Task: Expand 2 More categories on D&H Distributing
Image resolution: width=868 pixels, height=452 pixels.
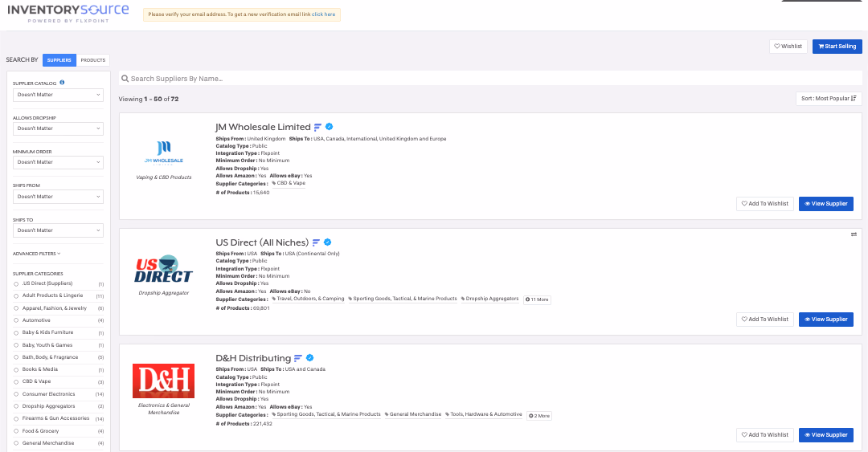Action: point(539,416)
